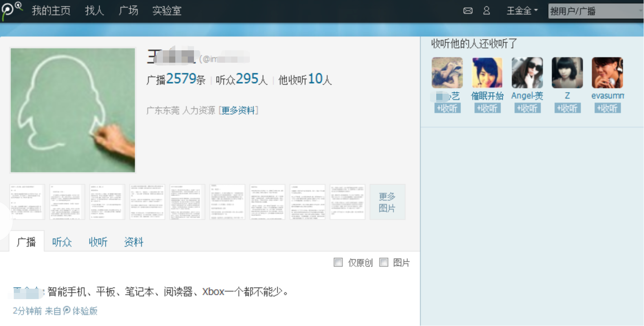Click the small logo beside 体验版
644x326 pixels.
click(x=67, y=310)
